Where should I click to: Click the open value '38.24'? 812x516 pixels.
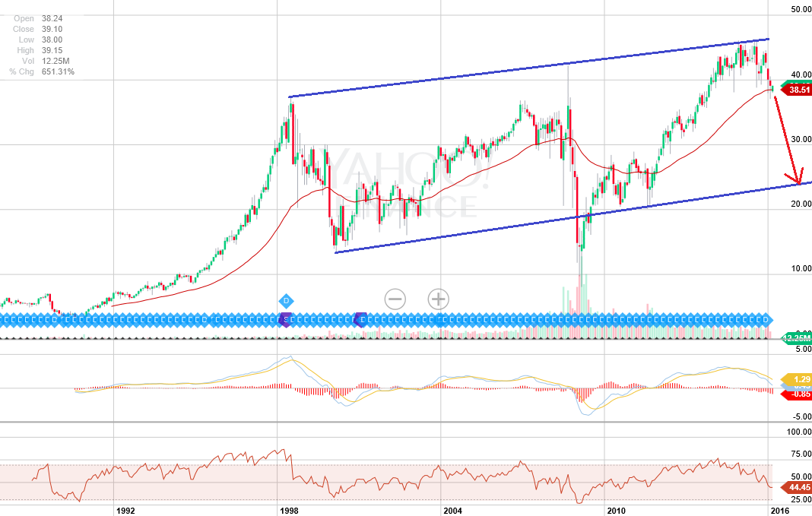[52, 19]
